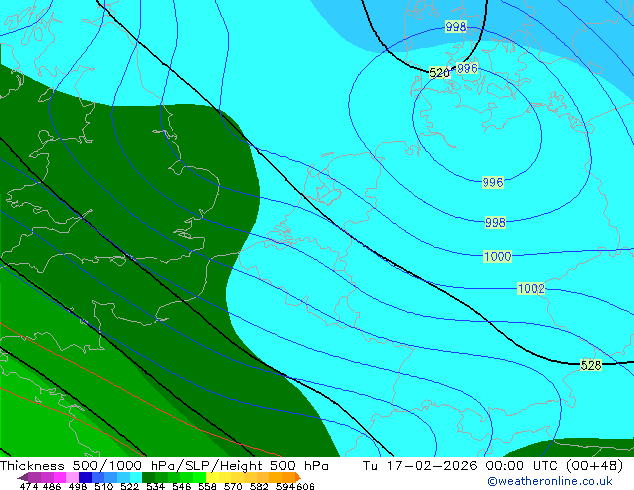Click the forecast date 'Tu 17-02-2026'
This screenshot has width=634, height=490.
click(x=421, y=466)
